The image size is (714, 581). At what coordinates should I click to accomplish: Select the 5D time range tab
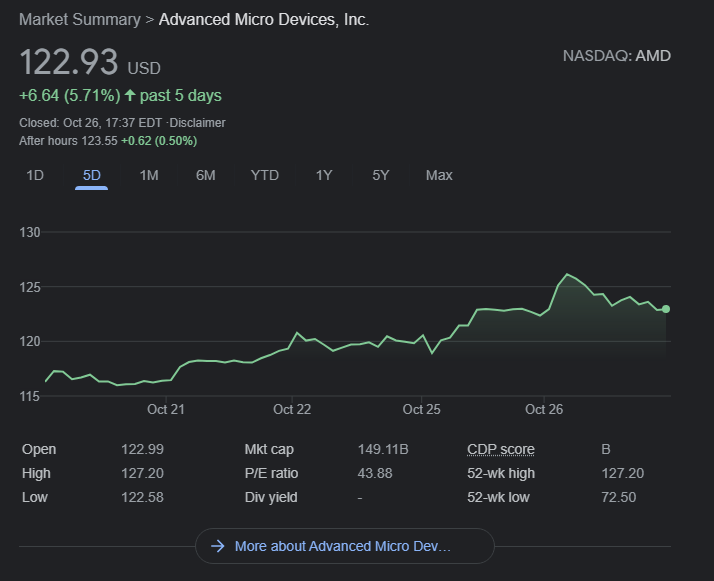92,175
